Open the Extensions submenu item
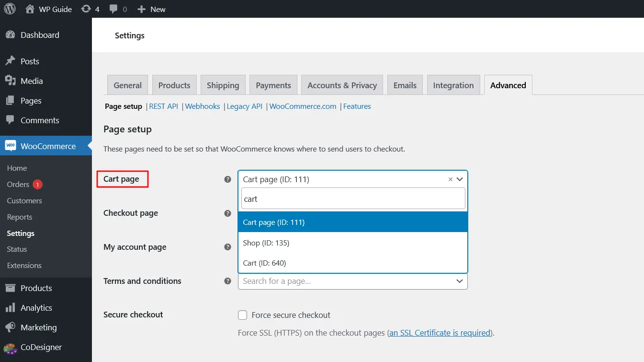Screen dimensions: 644x362 point(24,266)
